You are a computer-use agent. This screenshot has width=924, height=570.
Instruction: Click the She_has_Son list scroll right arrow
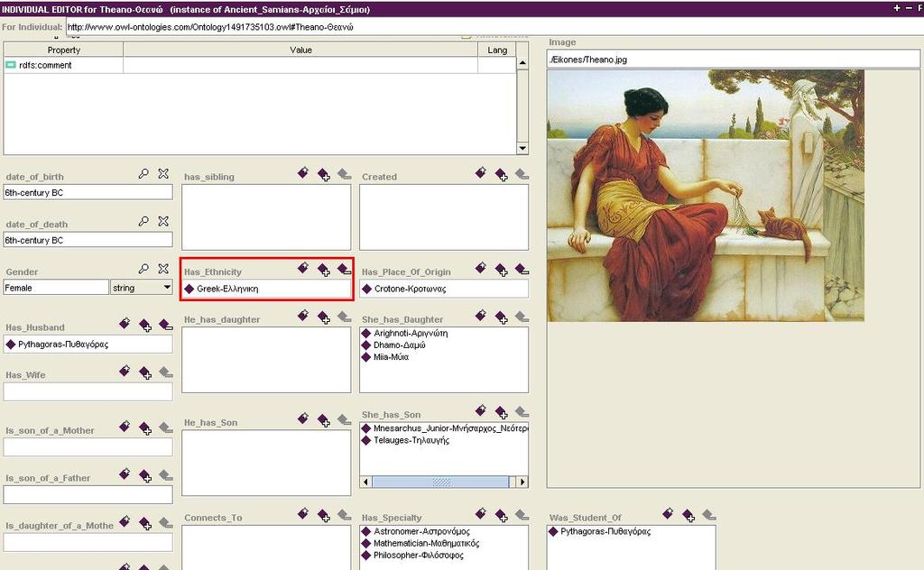(x=522, y=482)
